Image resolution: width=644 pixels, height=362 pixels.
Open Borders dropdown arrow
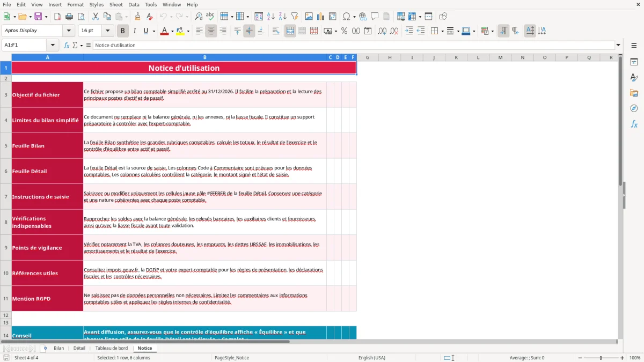[442, 31]
